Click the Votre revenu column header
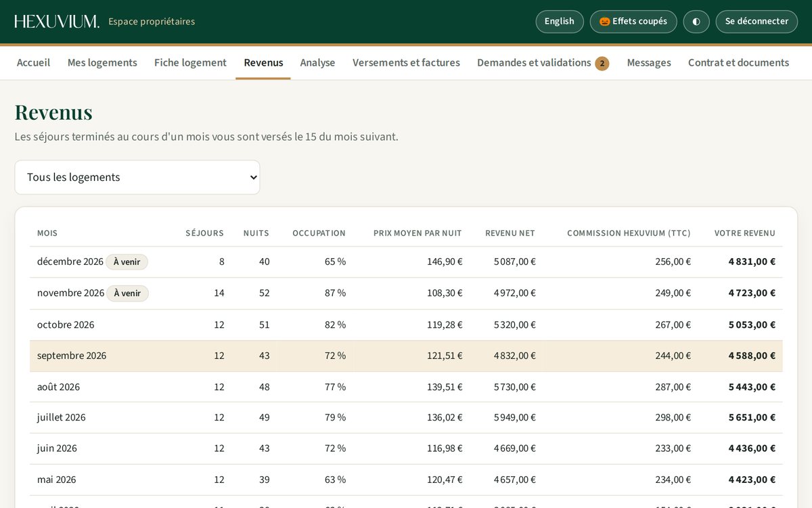812x508 pixels. 745,233
